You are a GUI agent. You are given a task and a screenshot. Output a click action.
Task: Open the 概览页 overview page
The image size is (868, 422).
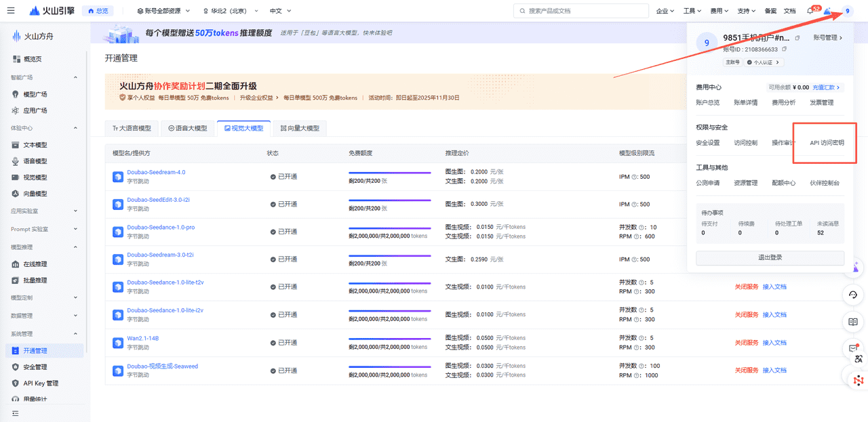[34, 60]
